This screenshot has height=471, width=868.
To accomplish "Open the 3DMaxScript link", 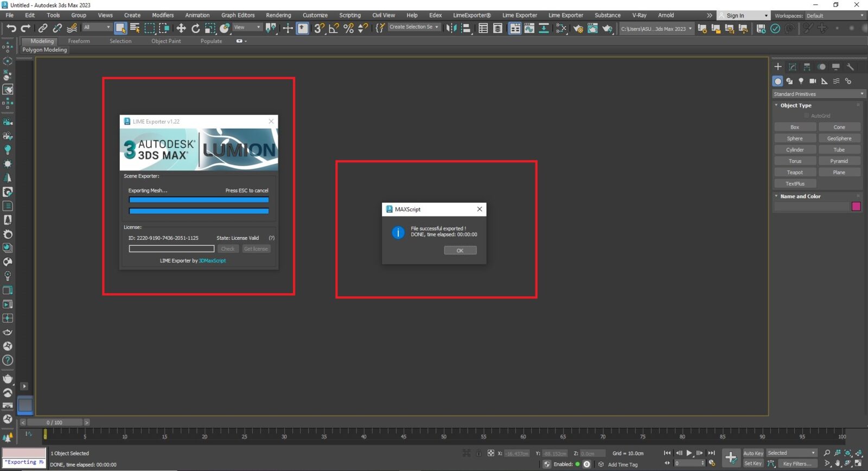I will tap(212, 261).
